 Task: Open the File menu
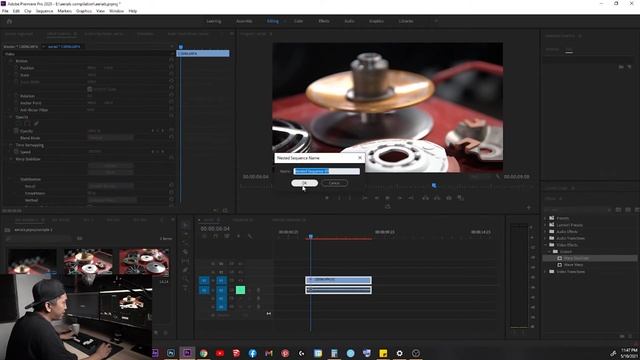pyautogui.click(x=5, y=11)
